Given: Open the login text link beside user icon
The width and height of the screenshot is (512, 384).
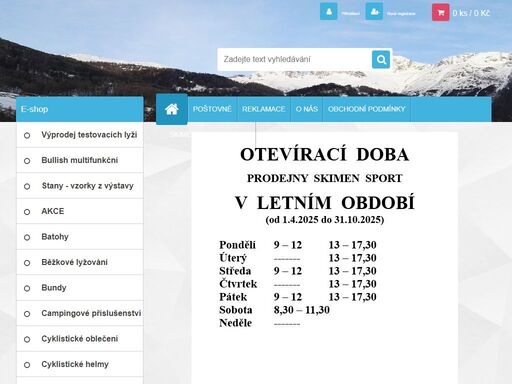Looking at the screenshot, I should (x=351, y=14).
